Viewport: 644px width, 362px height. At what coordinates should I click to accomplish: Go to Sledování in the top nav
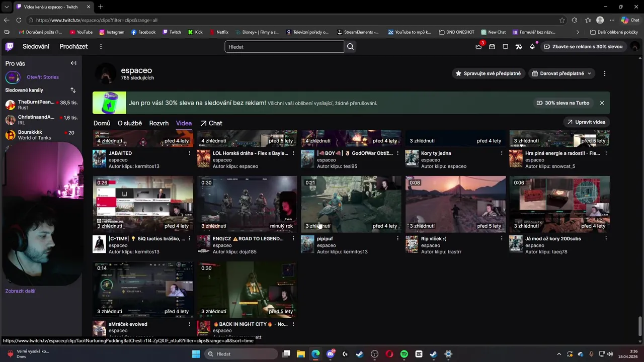(x=36, y=47)
